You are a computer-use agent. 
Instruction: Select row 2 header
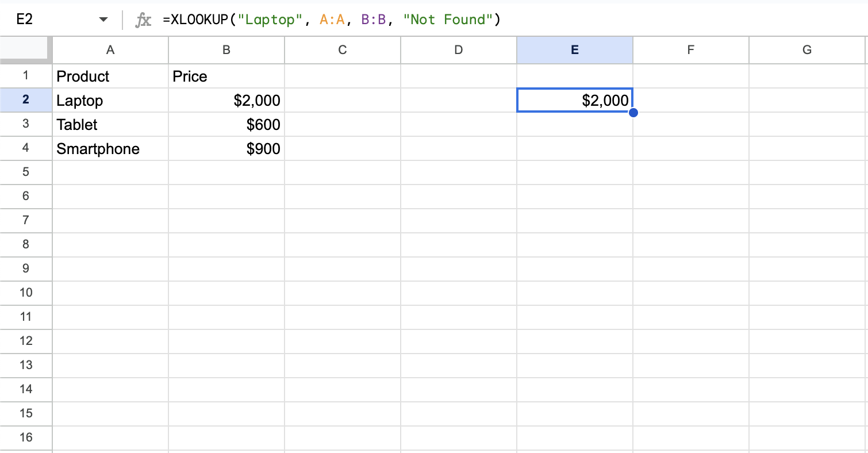pyautogui.click(x=26, y=100)
